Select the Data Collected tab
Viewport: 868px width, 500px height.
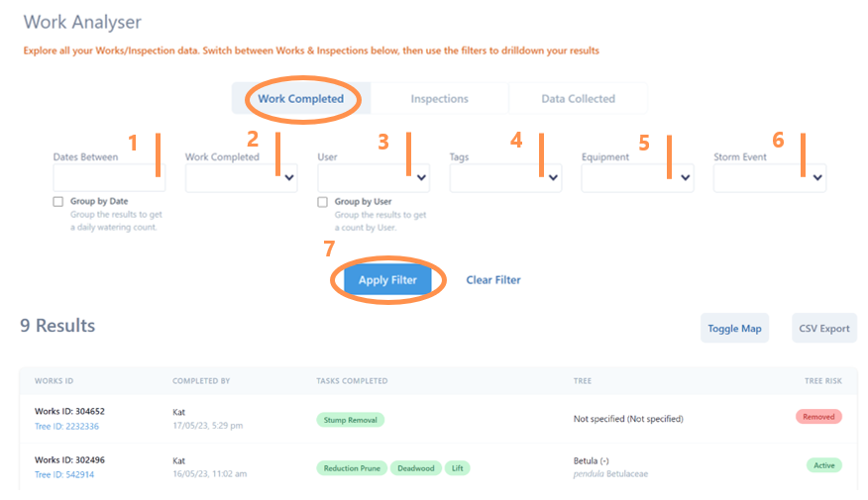coord(578,99)
